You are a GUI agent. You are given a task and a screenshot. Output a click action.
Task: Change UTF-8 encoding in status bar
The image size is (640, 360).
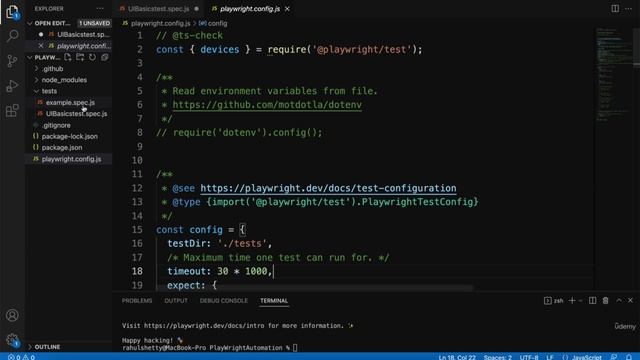[529, 357]
